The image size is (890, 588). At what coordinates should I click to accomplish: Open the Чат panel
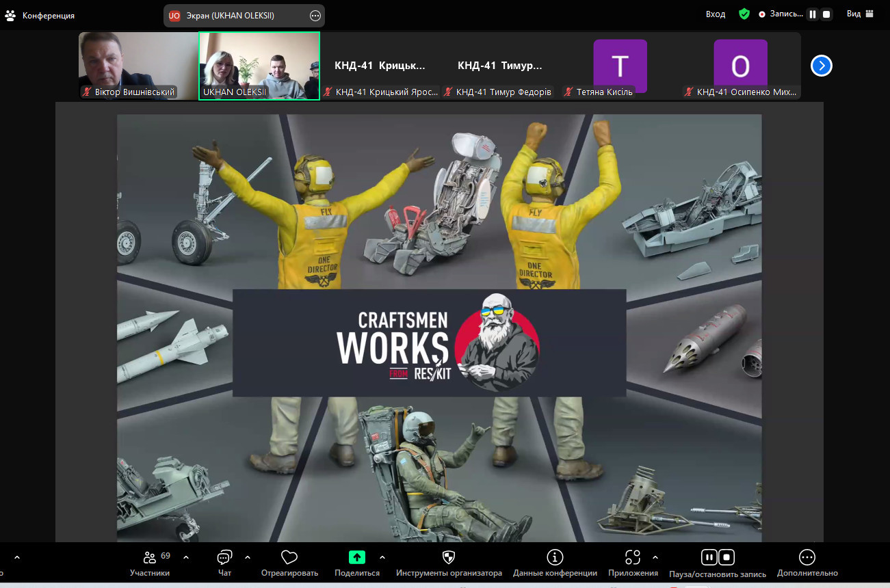[224, 564]
